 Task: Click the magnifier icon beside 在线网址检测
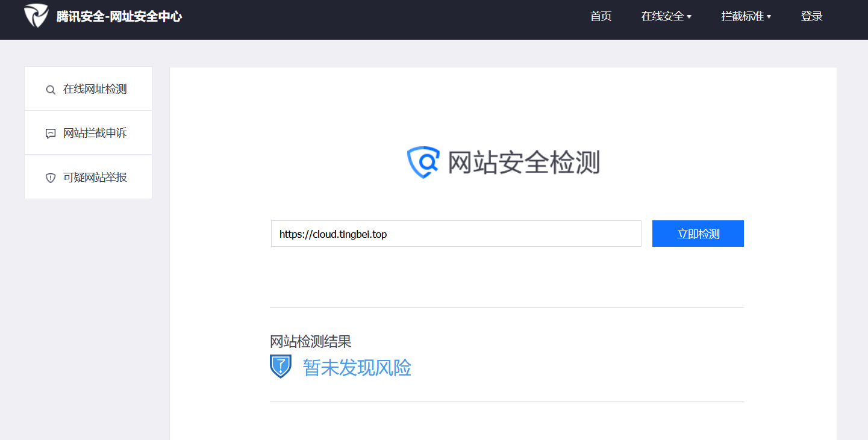coord(51,90)
